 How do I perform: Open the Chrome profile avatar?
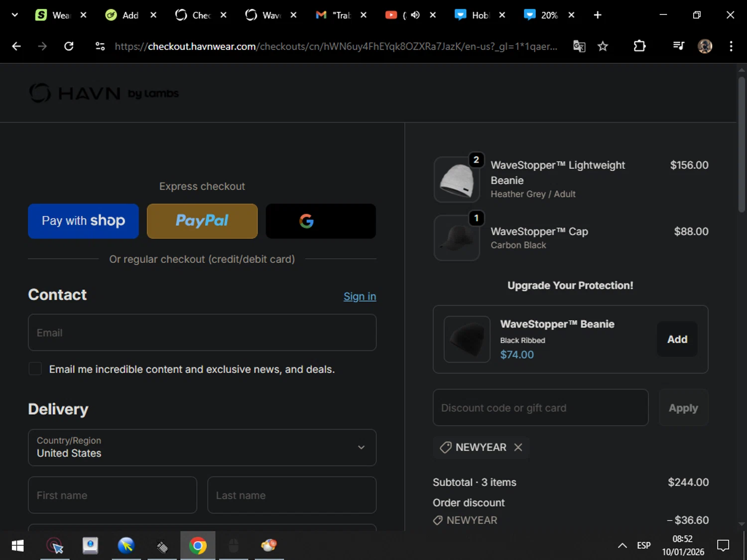pos(705,46)
